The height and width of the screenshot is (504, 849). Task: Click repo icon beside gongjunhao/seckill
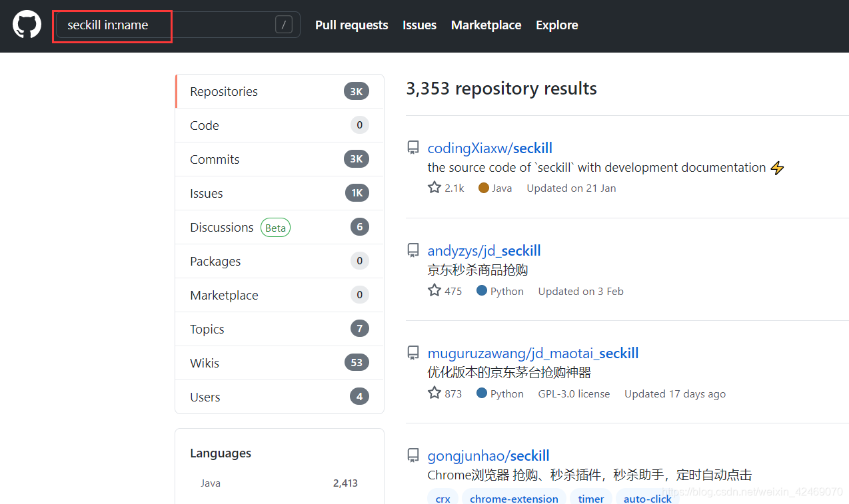point(413,455)
